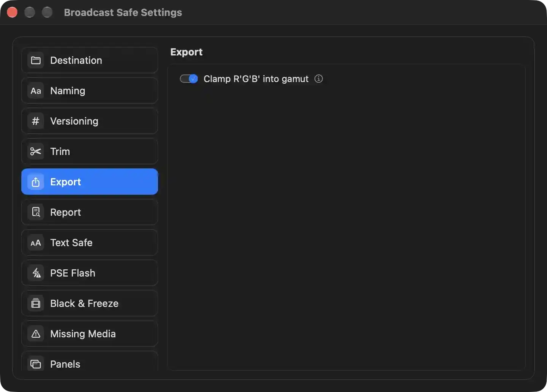
Task: Click the Missing Media warning icon
Action: coord(36,334)
